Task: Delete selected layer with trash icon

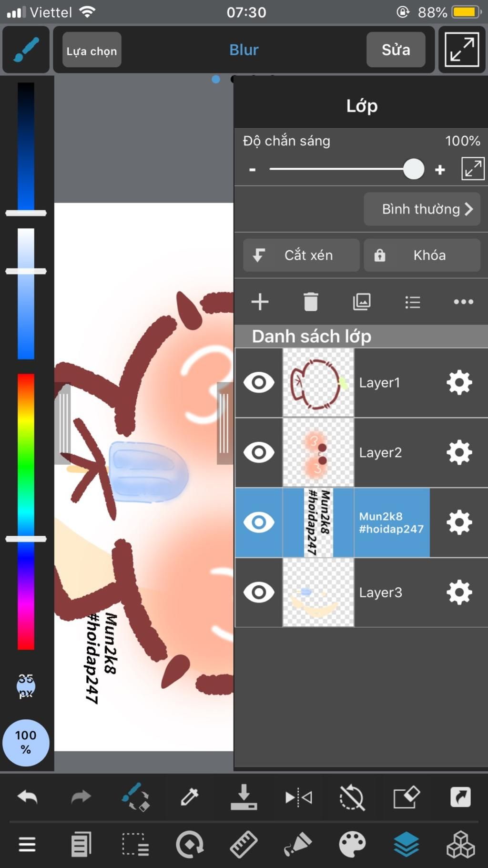Action: coord(311,302)
